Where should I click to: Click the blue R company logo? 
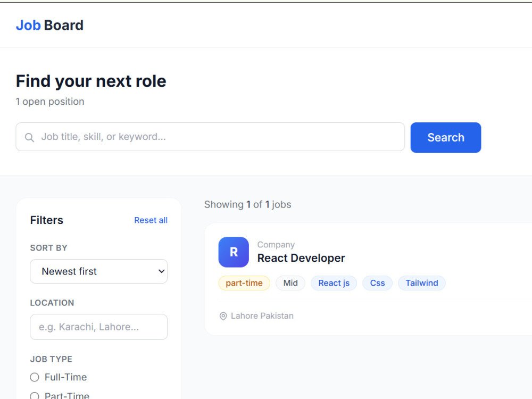coord(234,252)
